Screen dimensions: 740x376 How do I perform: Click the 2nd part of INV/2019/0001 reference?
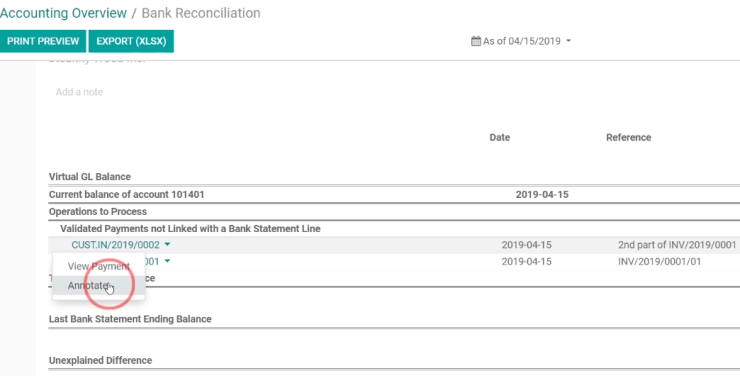click(x=677, y=245)
